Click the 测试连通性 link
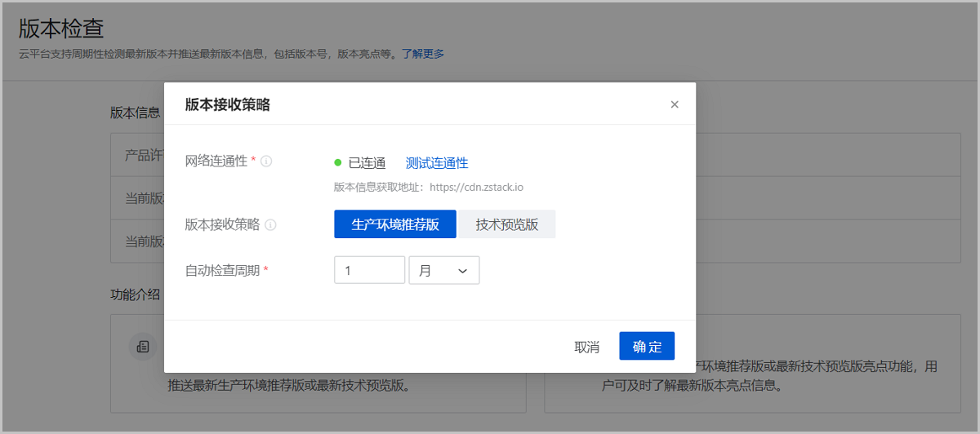This screenshot has height=434, width=980. (437, 163)
